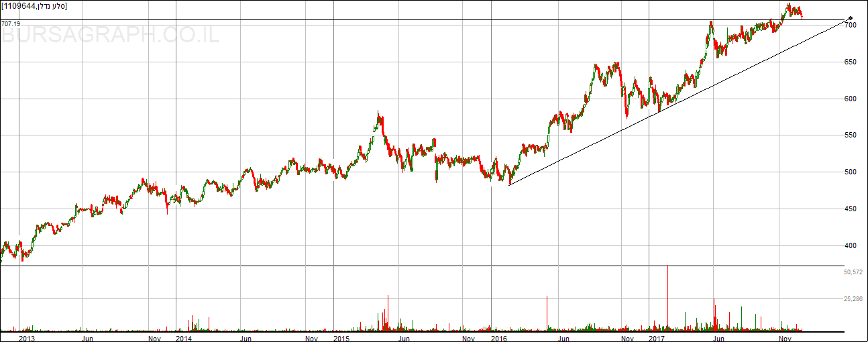
Task: Click the 650 price axis label
Action: (851, 62)
